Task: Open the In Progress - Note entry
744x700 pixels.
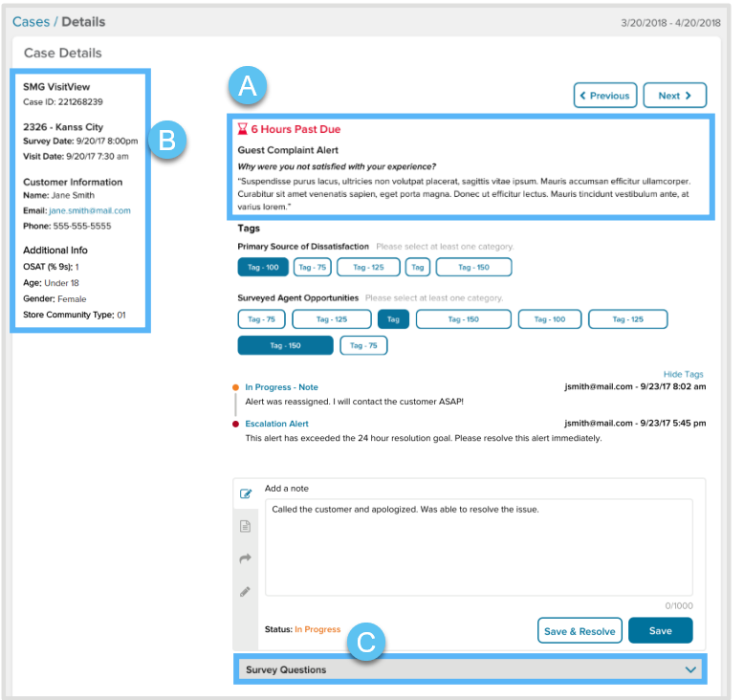Action: [281, 387]
